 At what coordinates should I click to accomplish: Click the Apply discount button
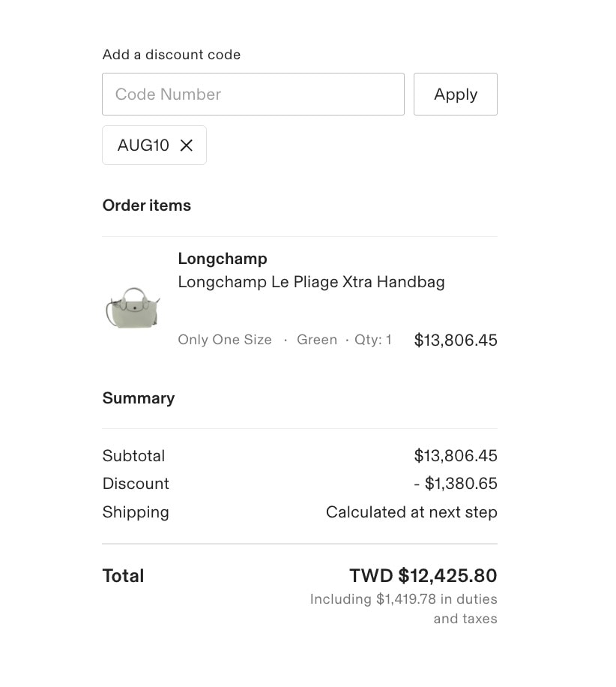(x=455, y=94)
